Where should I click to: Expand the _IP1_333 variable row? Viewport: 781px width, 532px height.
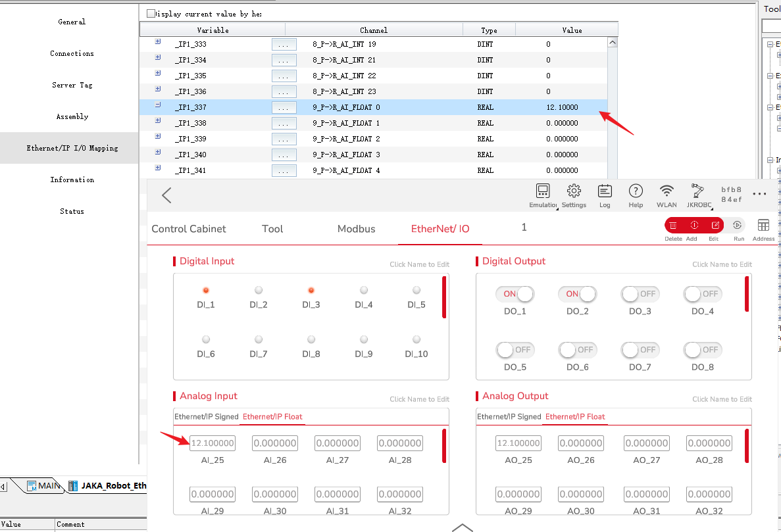click(158, 42)
